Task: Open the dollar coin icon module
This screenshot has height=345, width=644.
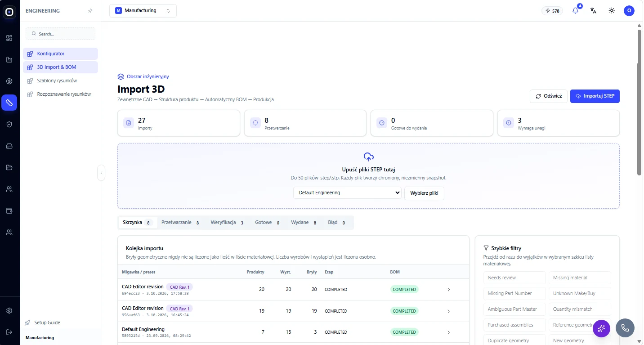Action: [x=9, y=81]
